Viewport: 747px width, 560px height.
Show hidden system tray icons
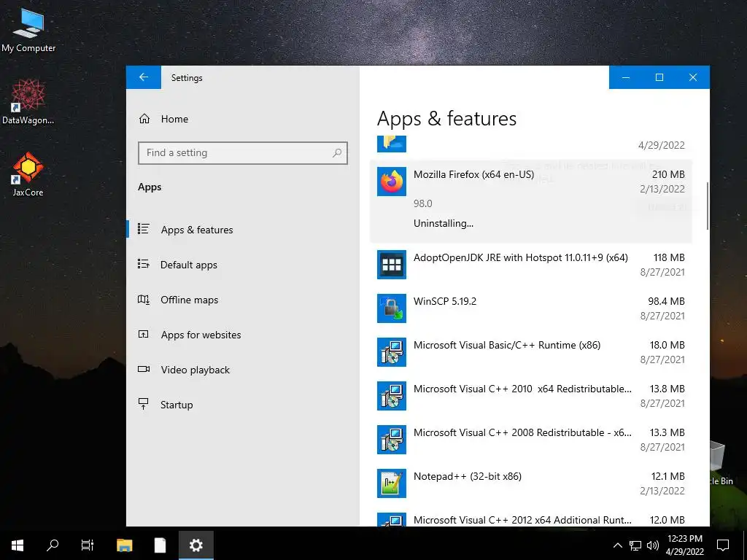617,545
